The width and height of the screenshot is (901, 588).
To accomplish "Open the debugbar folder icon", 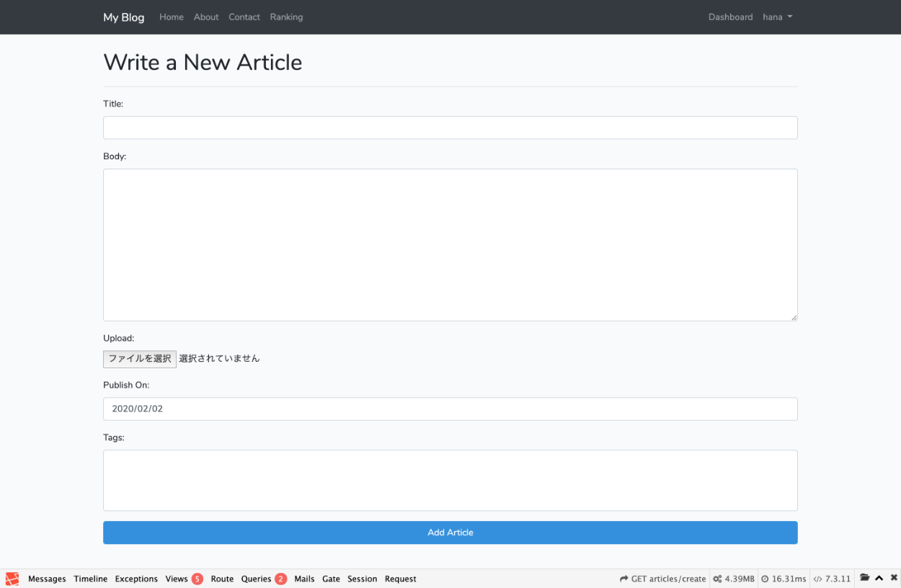I will pyautogui.click(x=865, y=578).
